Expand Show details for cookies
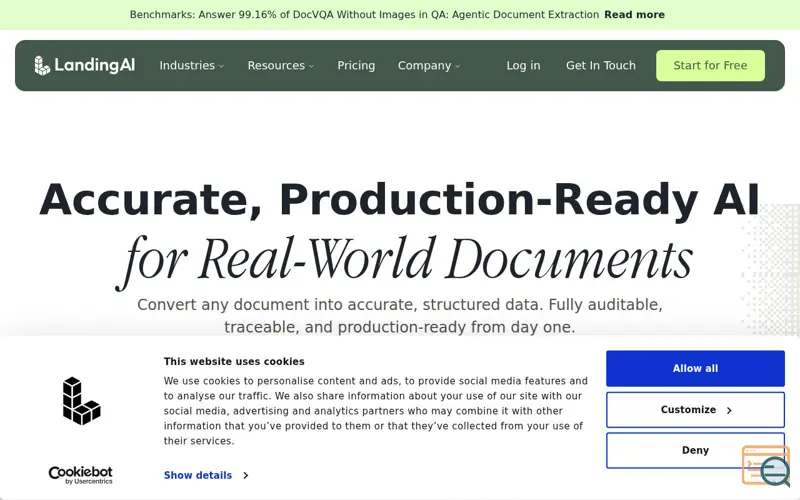The image size is (800, 500). 206,475
